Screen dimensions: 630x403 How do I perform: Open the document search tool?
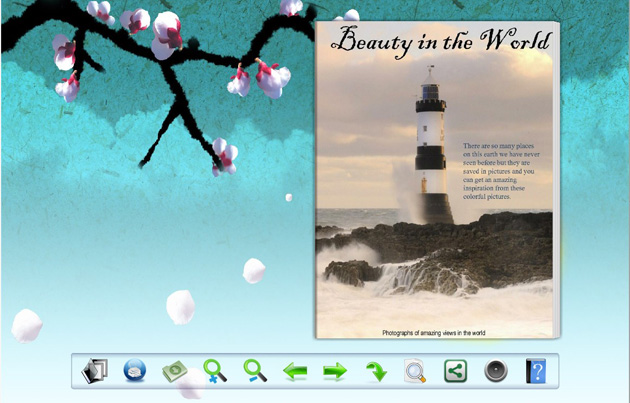click(x=415, y=370)
